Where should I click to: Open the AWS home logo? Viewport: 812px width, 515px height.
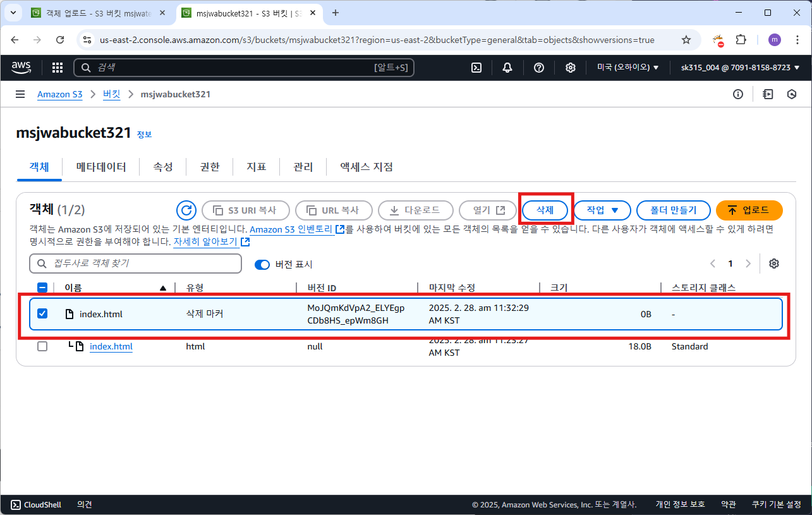tap(21, 68)
